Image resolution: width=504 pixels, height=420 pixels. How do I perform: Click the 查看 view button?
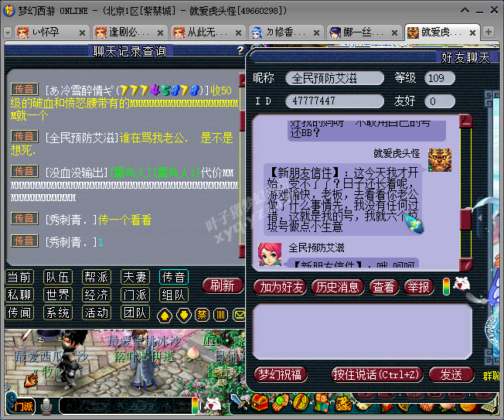point(383,287)
